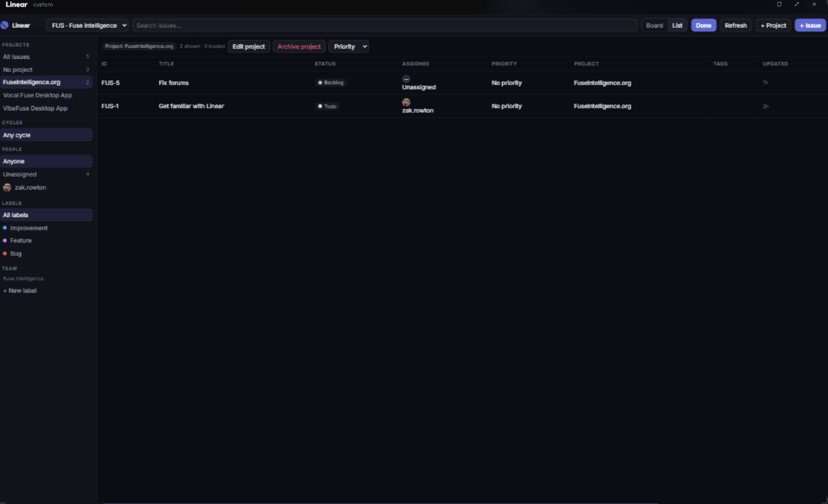Focus the Search issues field
The image size is (828, 504).
tap(384, 25)
